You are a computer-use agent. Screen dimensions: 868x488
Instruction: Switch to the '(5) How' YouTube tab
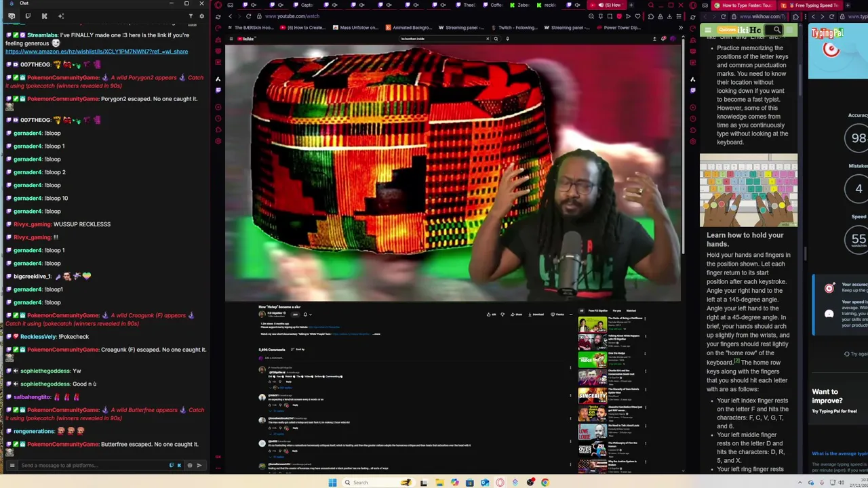[607, 5]
